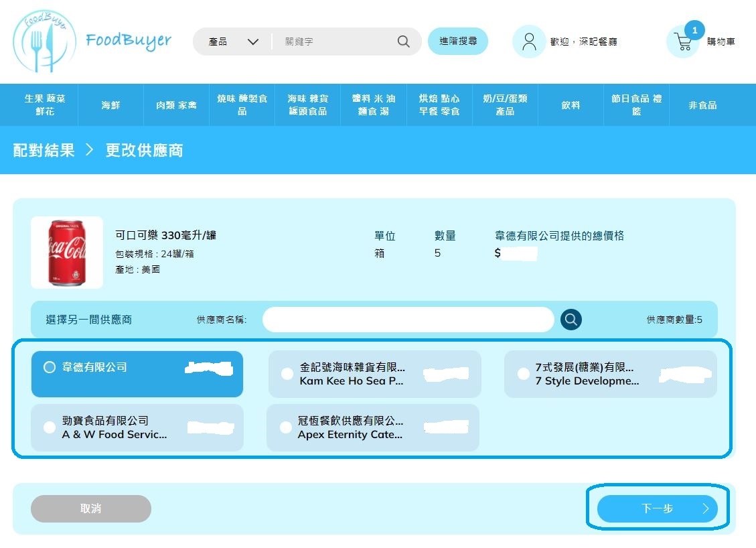Click the keyword search magnifier icon

(404, 42)
